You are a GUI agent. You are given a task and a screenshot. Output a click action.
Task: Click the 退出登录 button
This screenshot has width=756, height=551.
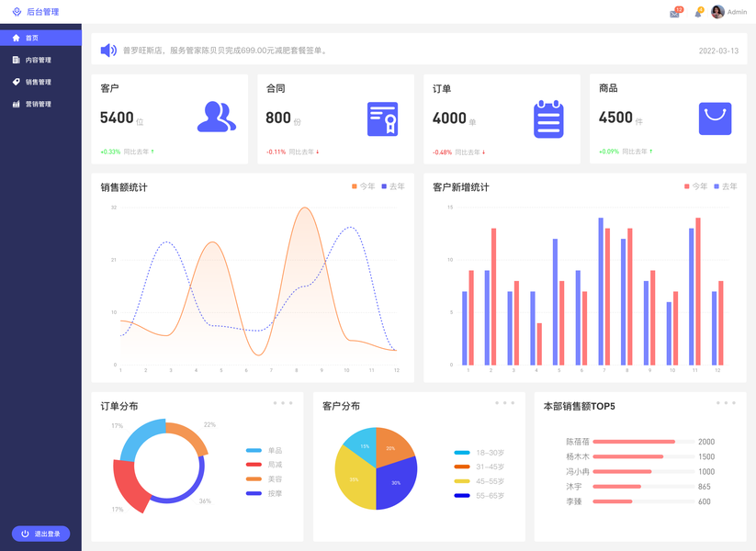(x=41, y=534)
